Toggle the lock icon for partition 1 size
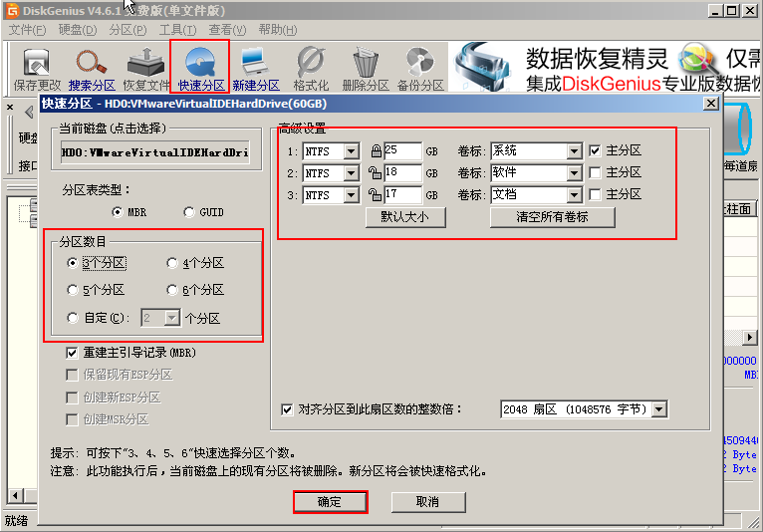Image resolution: width=763 pixels, height=532 pixels. 376,151
